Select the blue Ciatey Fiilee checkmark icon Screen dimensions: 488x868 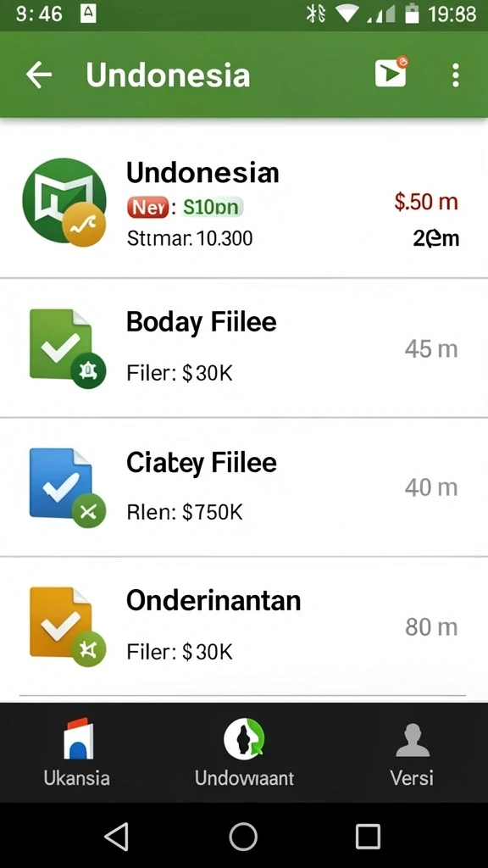[60, 482]
